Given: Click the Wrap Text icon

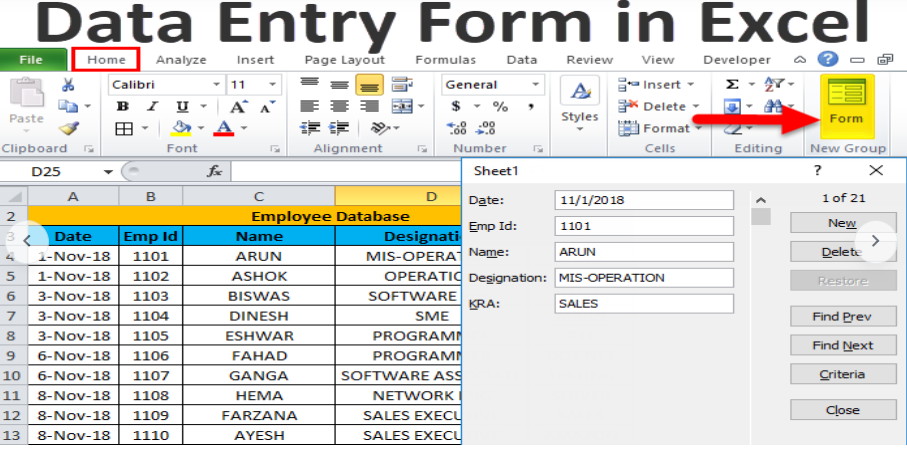Looking at the screenshot, I should (x=401, y=85).
